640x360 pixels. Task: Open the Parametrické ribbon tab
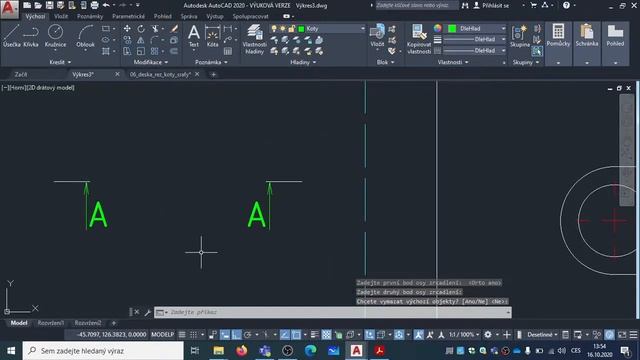pos(128,16)
